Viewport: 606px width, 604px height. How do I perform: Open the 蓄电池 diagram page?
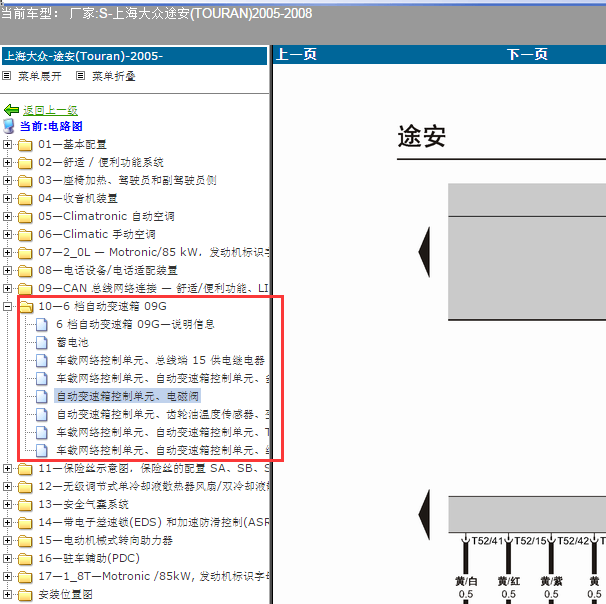pyautogui.click(x=72, y=342)
